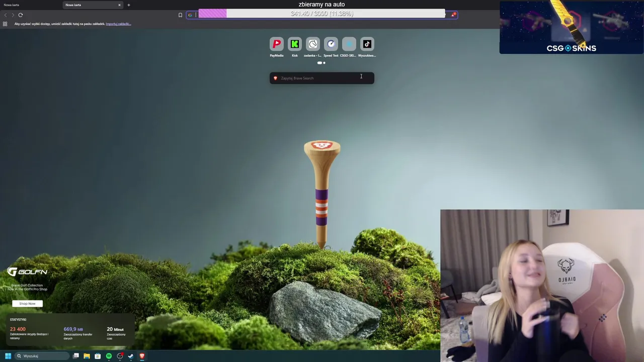Click the "STATYSTYKI" heading
Image resolution: width=644 pixels, height=362 pixels.
(x=18, y=319)
